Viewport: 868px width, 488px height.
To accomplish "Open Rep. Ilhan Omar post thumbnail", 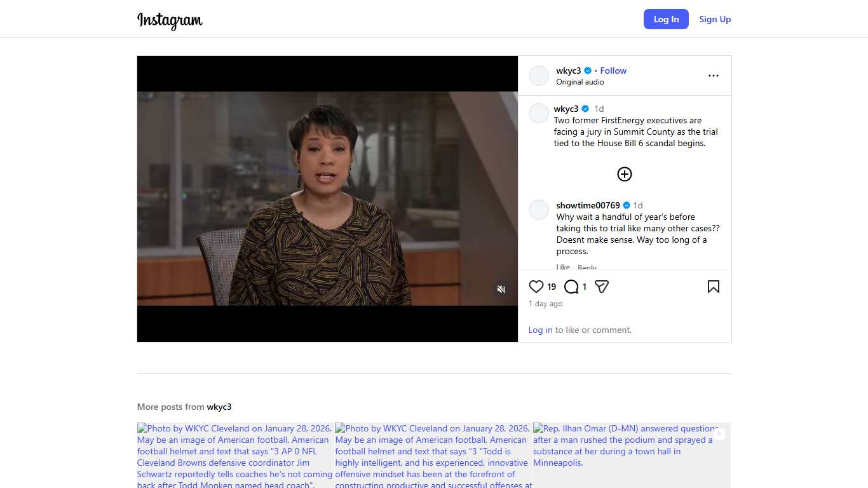I will (632, 456).
